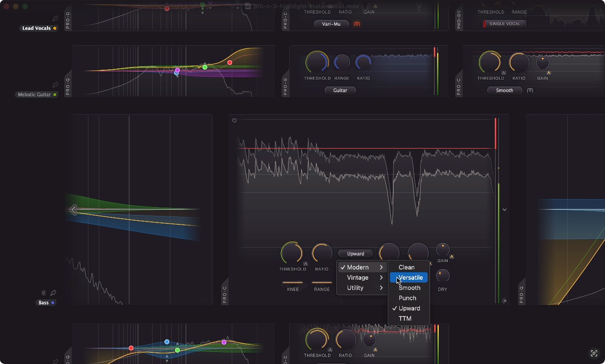Expand the chevron right of level meter
The width and height of the screenshot is (605, 364).
coord(504,210)
